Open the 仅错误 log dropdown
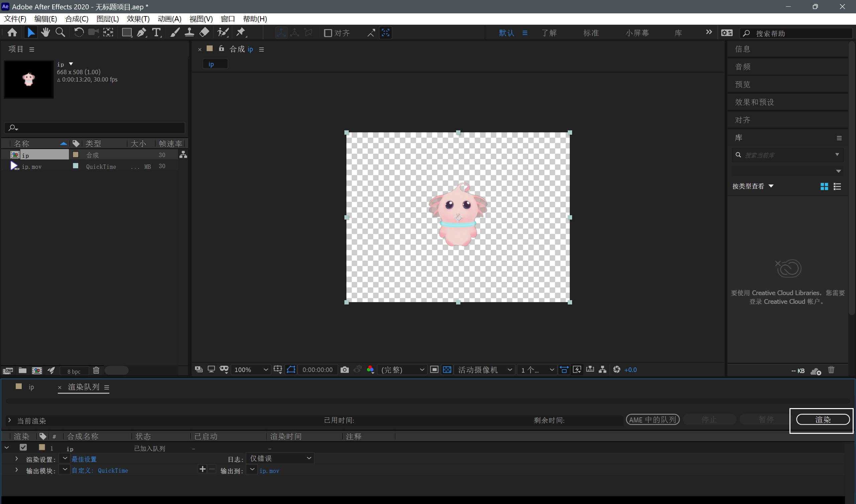856x504 pixels. tap(280, 459)
